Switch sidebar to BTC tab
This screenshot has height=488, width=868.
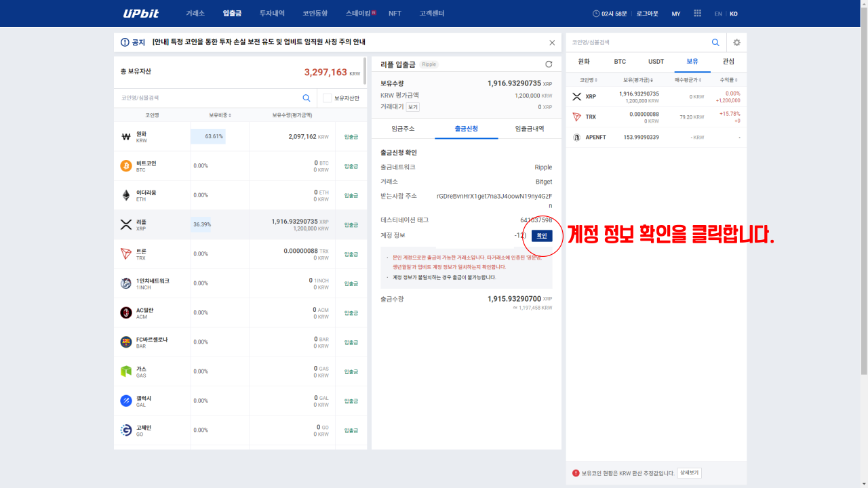(620, 62)
